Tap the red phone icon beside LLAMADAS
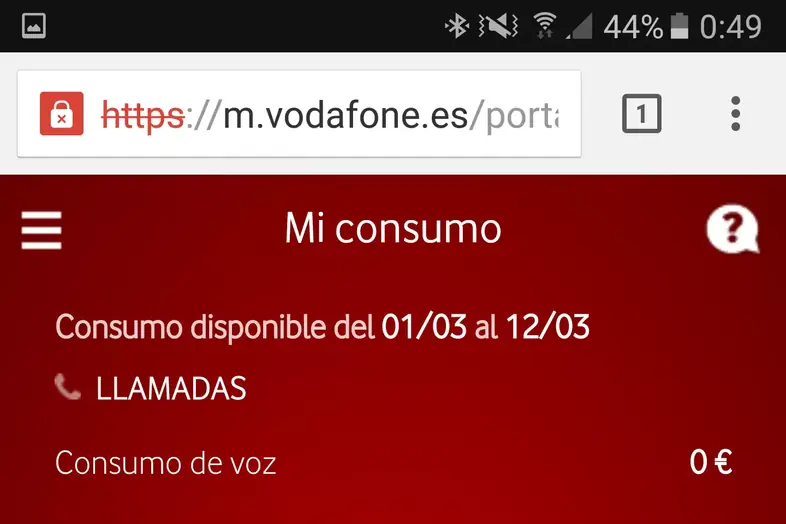786x524 pixels. 67,387
